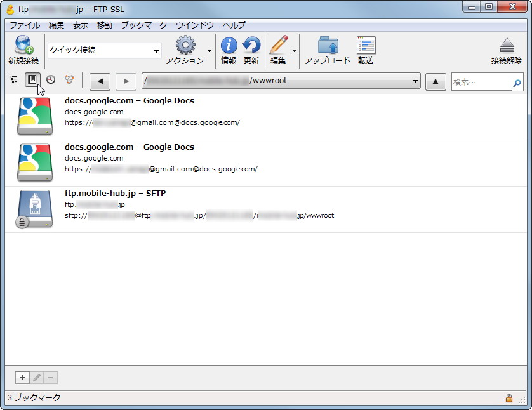Screen dimensions: 532x410
Task: Select the SFTP drive icon
Action: pyautogui.click(x=34, y=209)
